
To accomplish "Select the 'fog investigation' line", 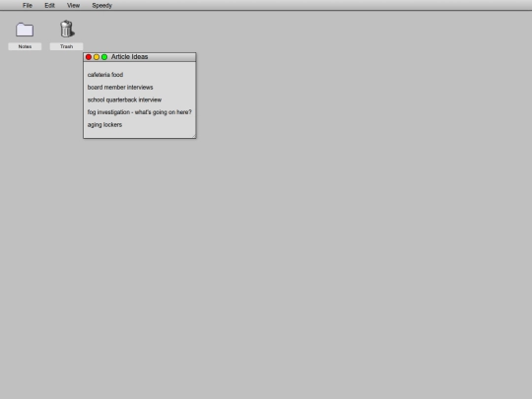I will pos(140,112).
